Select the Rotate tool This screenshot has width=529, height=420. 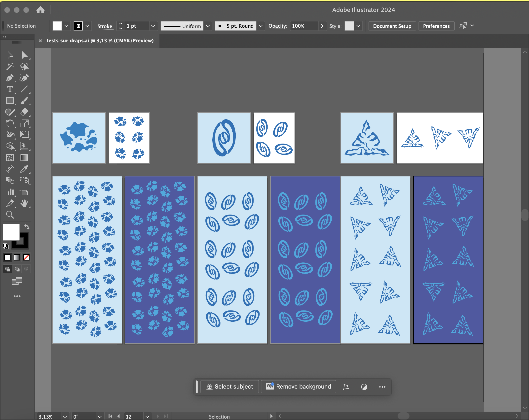(x=10, y=123)
